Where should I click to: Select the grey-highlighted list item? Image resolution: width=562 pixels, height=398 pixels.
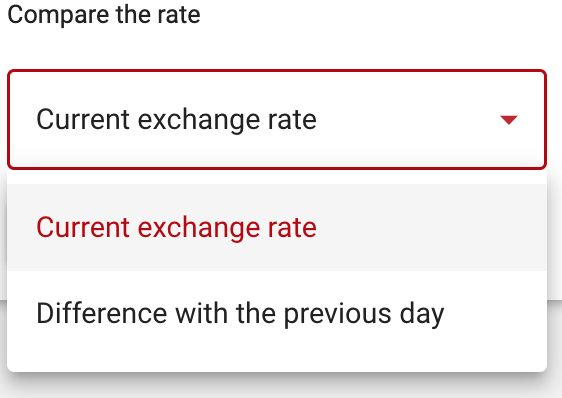tap(277, 227)
